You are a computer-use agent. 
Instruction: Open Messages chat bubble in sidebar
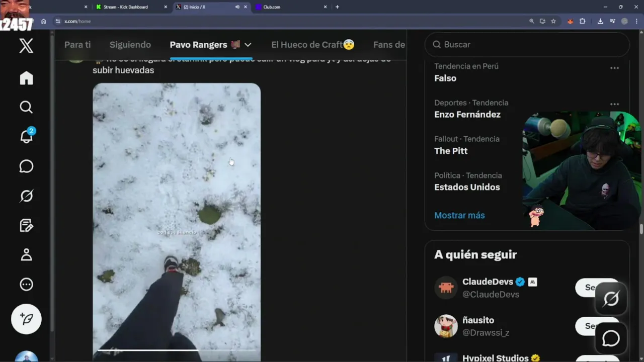(x=26, y=166)
